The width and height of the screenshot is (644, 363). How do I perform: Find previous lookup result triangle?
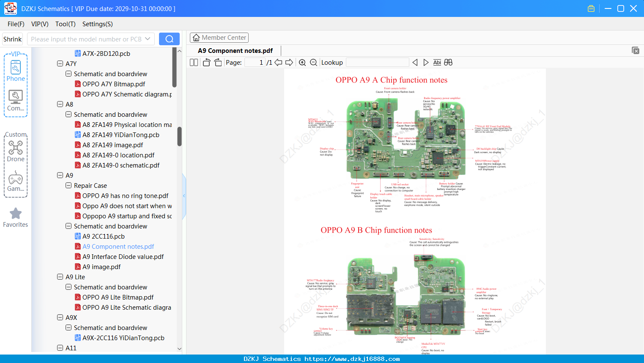[415, 63]
